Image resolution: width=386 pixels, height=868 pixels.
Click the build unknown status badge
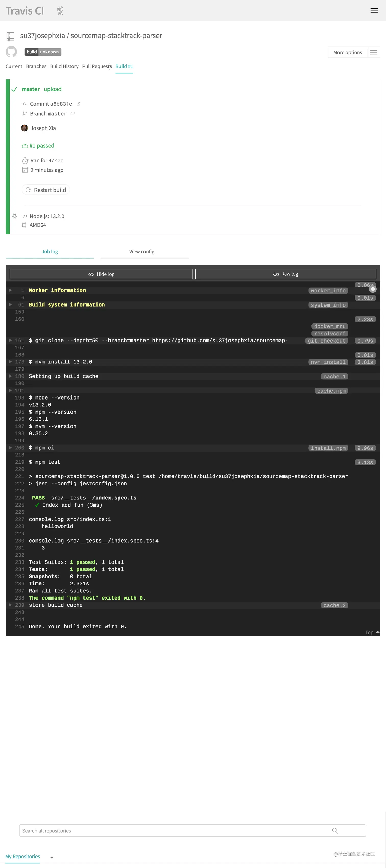[43, 52]
